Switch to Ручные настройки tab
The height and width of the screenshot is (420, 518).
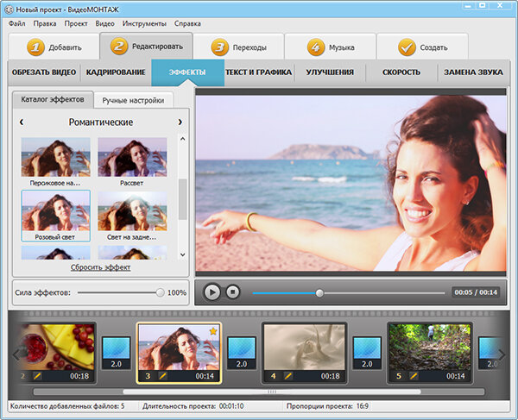pyautogui.click(x=133, y=100)
